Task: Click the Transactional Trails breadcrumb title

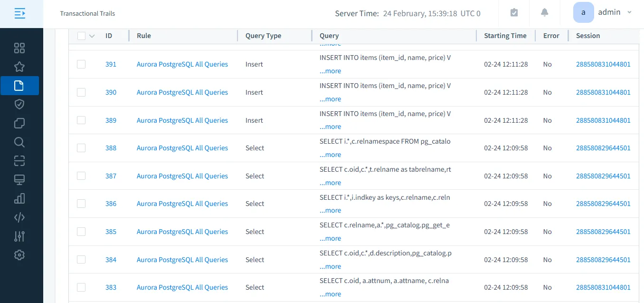Action: [x=87, y=13]
